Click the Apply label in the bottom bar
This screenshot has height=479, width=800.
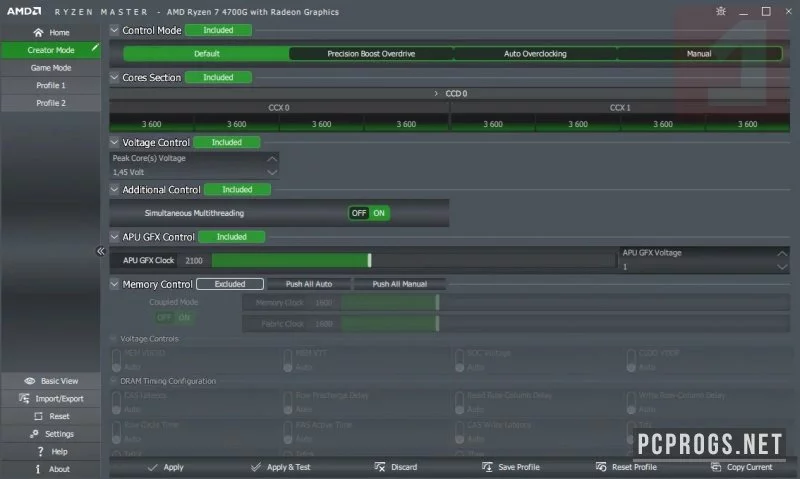(x=173, y=467)
